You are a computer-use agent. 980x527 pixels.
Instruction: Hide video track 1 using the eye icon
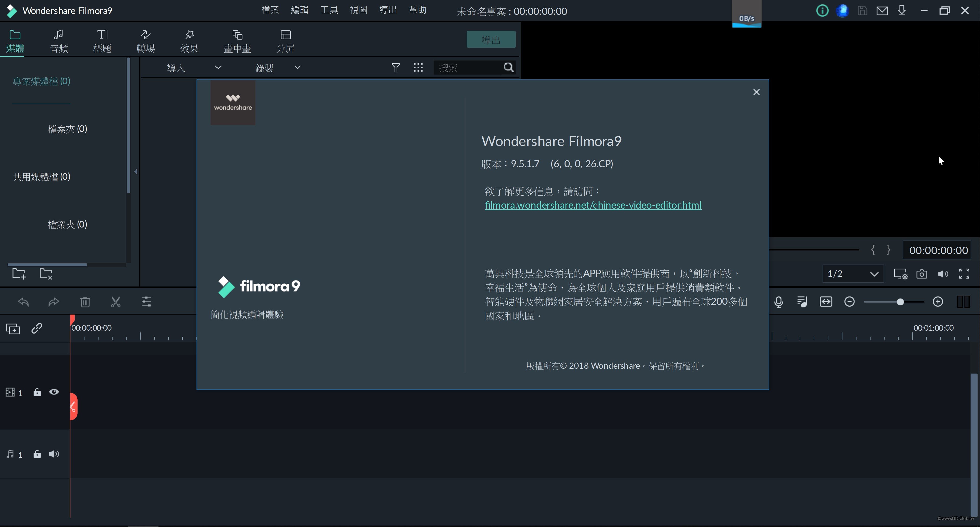(54, 392)
